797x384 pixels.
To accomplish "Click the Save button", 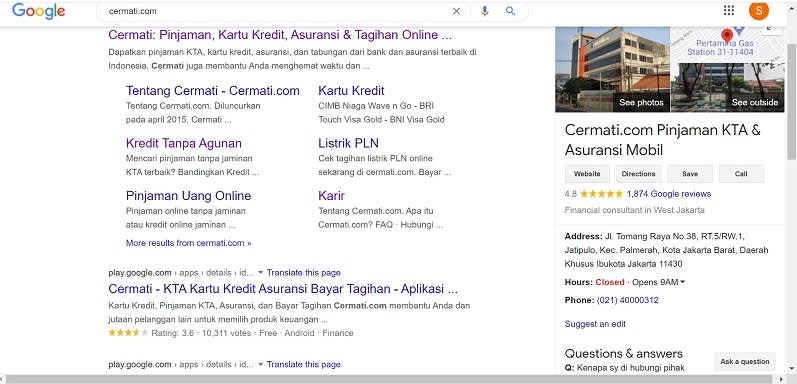I will [690, 174].
